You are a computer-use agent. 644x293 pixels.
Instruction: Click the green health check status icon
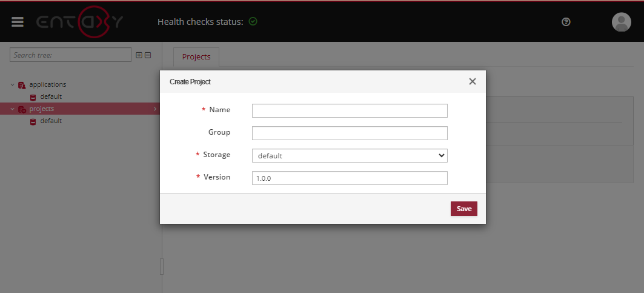point(253,21)
